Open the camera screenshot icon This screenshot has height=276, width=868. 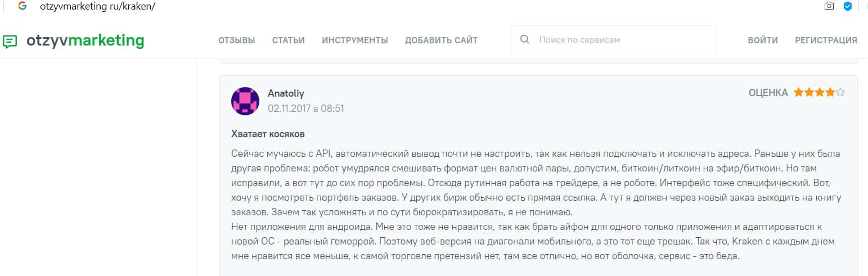tap(829, 6)
